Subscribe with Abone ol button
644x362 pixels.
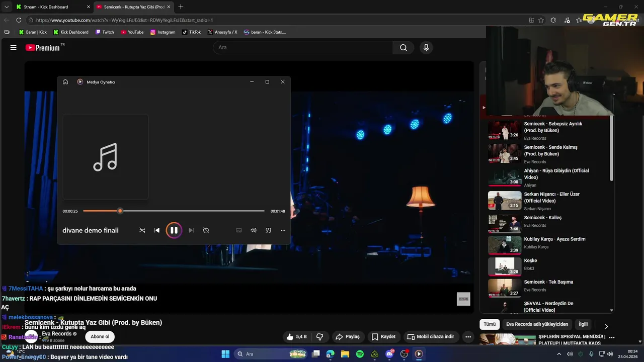coord(100,336)
